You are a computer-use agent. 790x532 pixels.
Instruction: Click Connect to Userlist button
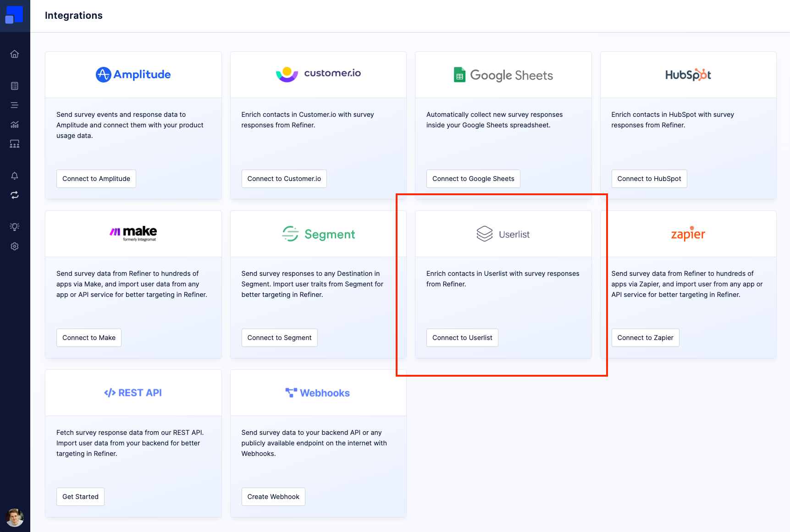pos(462,338)
